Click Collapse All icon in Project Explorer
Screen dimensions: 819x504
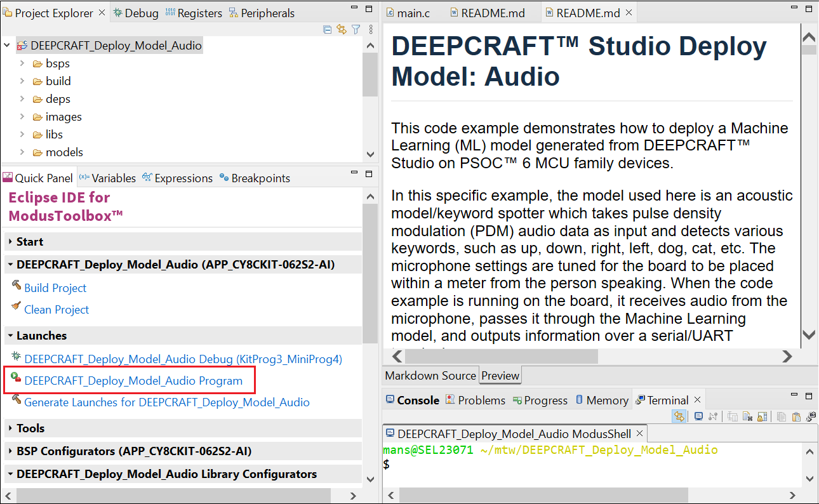(x=328, y=29)
